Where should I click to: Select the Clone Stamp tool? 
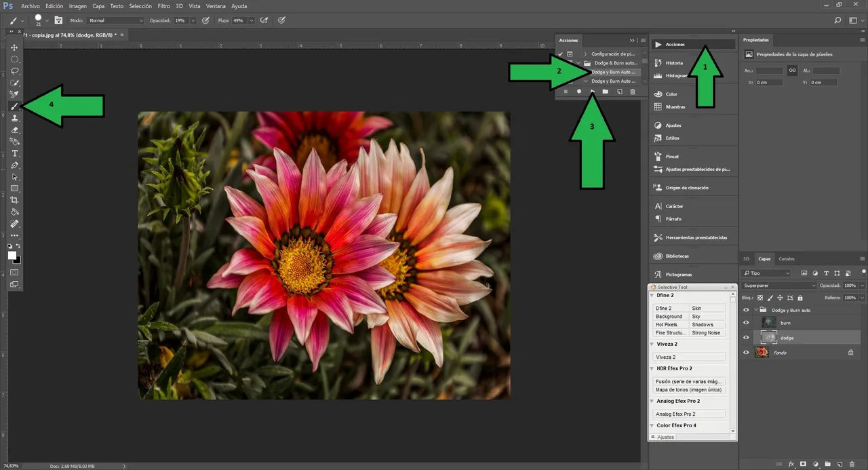pyautogui.click(x=14, y=118)
